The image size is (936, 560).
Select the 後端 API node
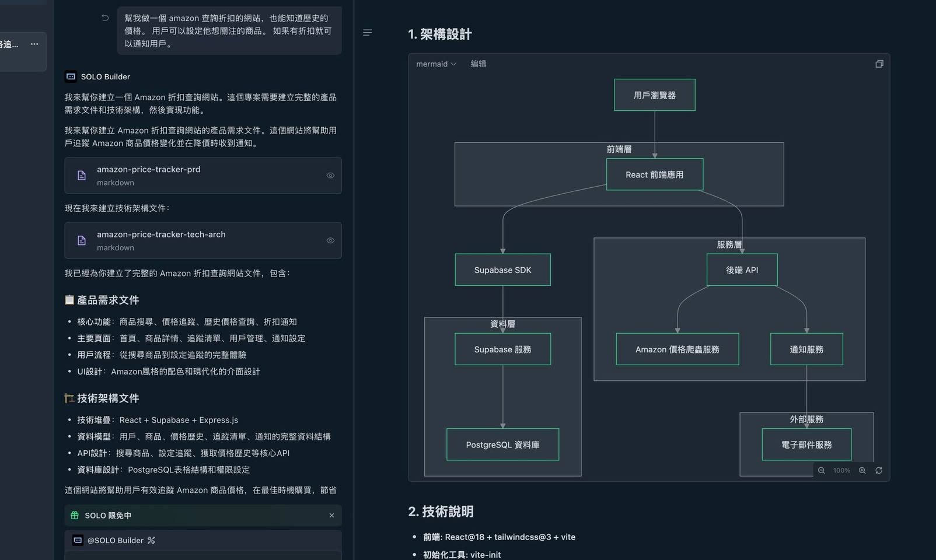[x=742, y=270]
